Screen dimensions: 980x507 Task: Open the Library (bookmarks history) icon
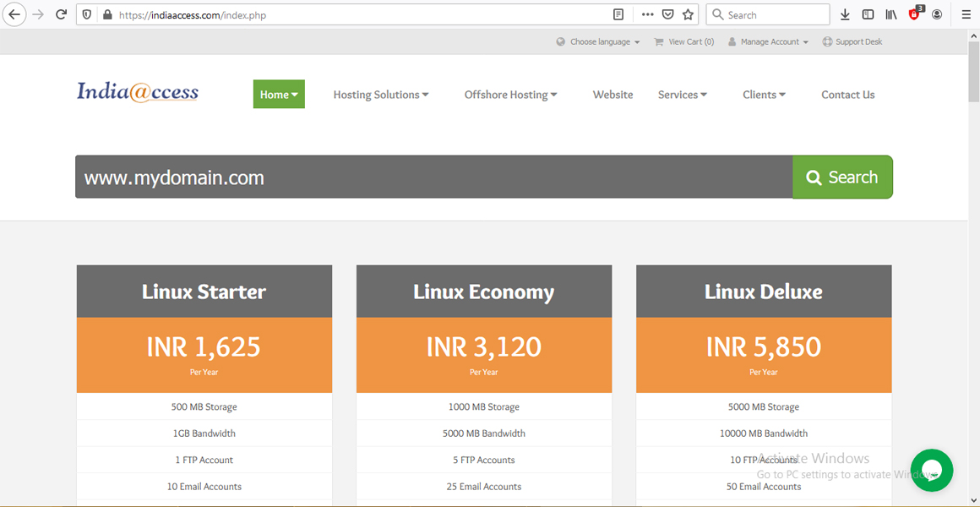tap(890, 14)
